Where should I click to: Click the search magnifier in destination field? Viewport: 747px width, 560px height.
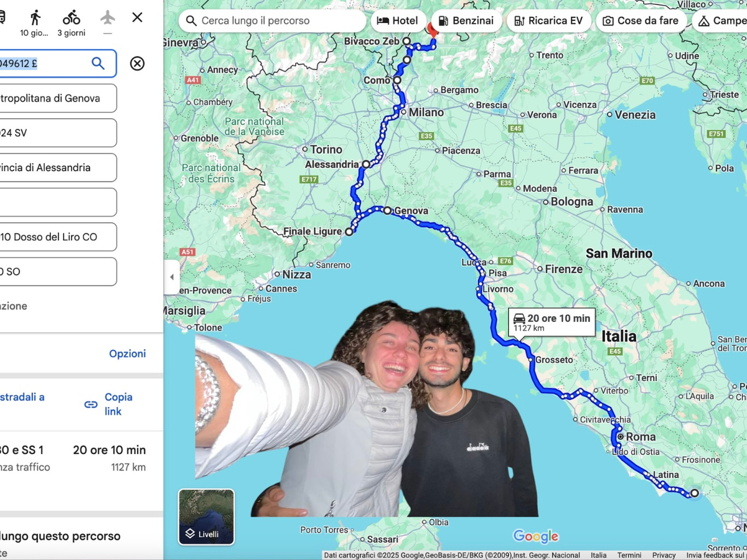pos(98,63)
